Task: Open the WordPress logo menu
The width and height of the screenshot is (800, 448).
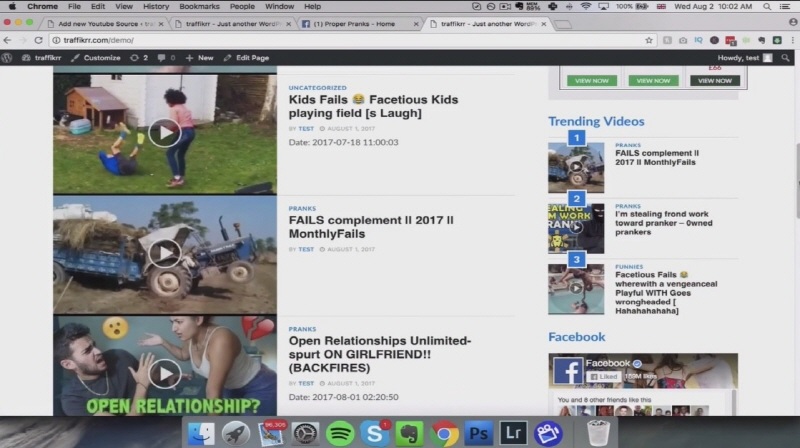Action: (7, 58)
